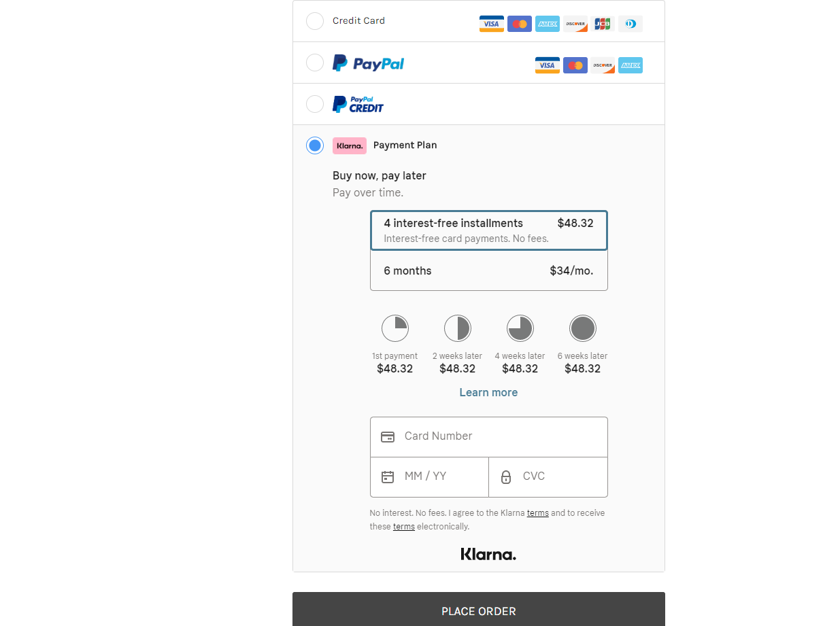
Task: Click the 4 weeks later three-quarter pie icon
Action: tap(520, 328)
